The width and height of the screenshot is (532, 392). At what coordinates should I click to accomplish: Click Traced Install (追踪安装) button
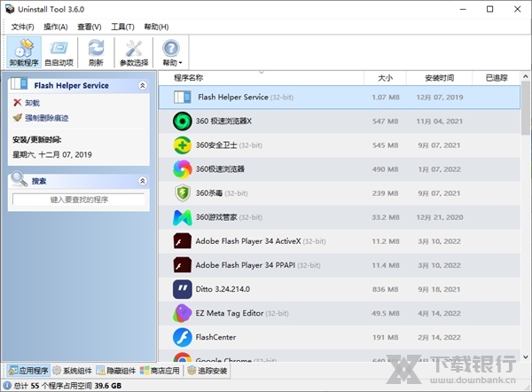tap(207, 371)
